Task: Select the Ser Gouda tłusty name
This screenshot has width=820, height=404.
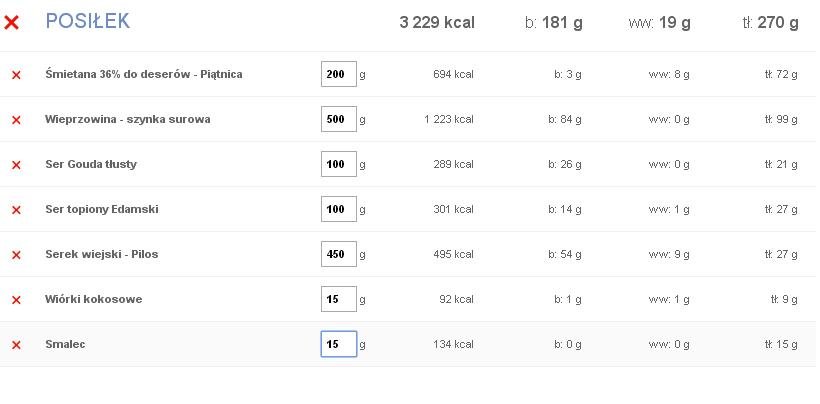Action: (91, 164)
